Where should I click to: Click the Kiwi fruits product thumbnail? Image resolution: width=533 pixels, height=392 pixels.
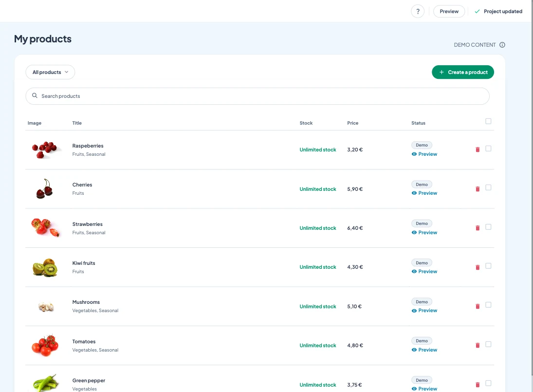[45, 267]
